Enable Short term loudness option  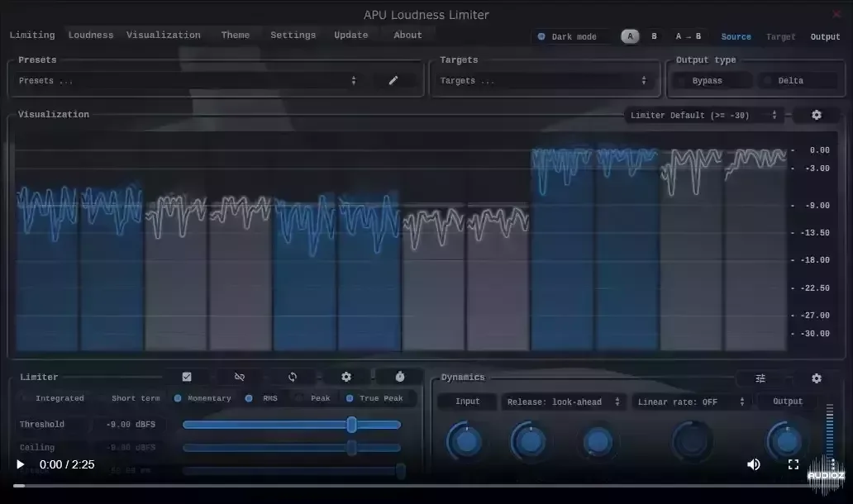click(x=131, y=398)
